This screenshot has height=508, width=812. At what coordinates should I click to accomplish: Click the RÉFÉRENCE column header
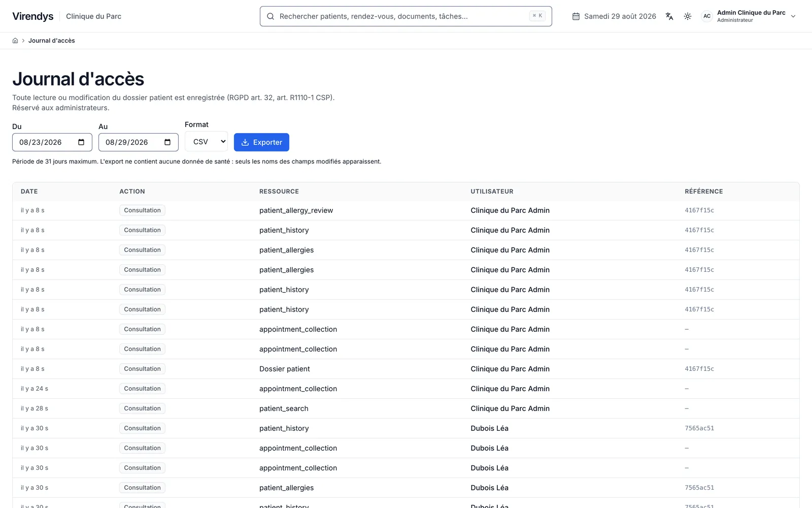click(x=704, y=192)
